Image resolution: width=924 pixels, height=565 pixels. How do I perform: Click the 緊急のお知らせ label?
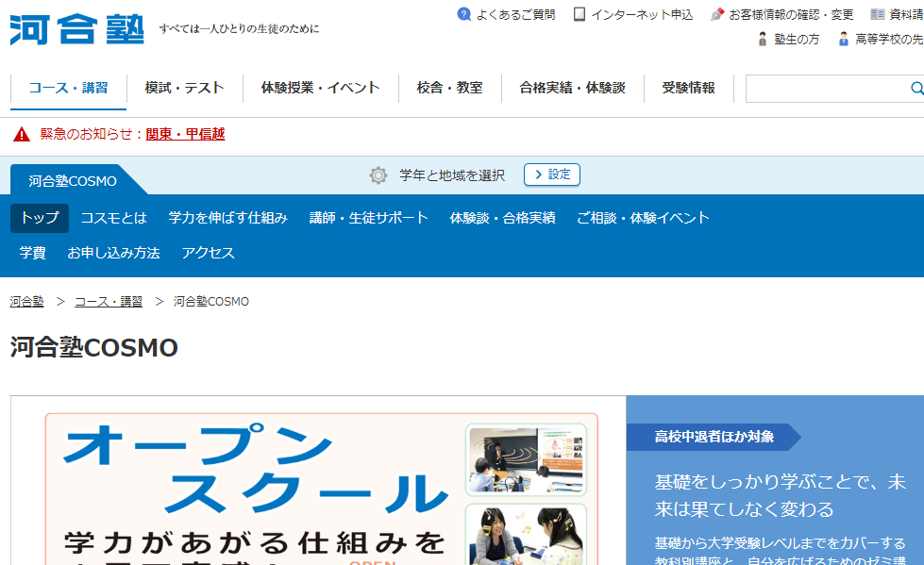tap(86, 134)
